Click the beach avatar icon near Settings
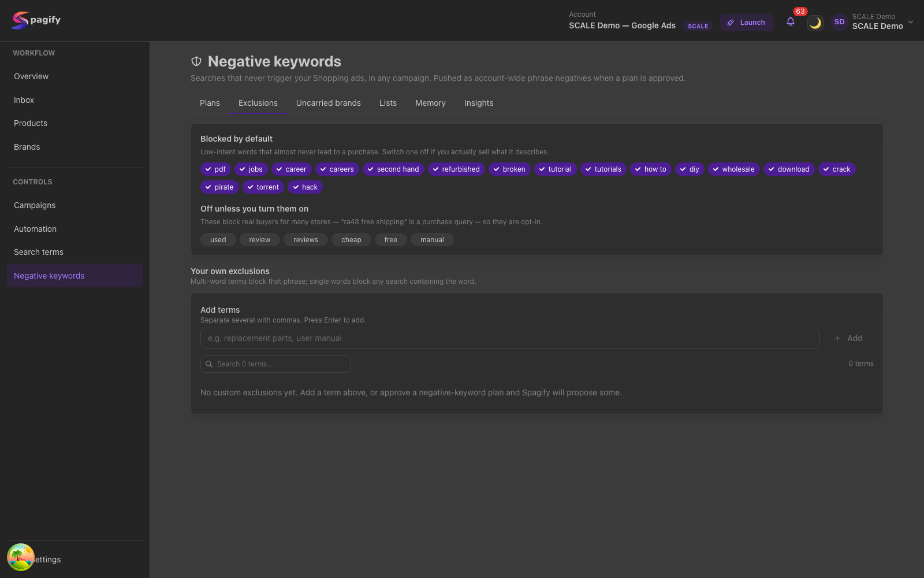The height and width of the screenshot is (578, 924). (x=21, y=557)
